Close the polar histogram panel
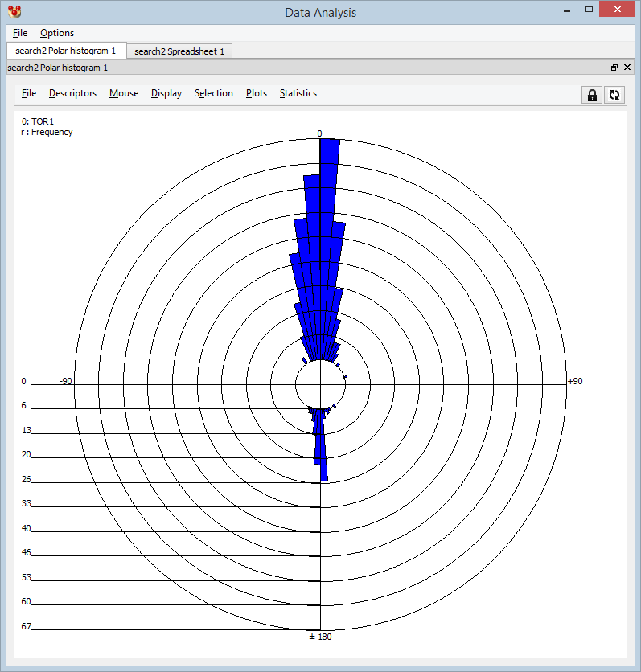Screen dimensions: 641x672 point(627,68)
